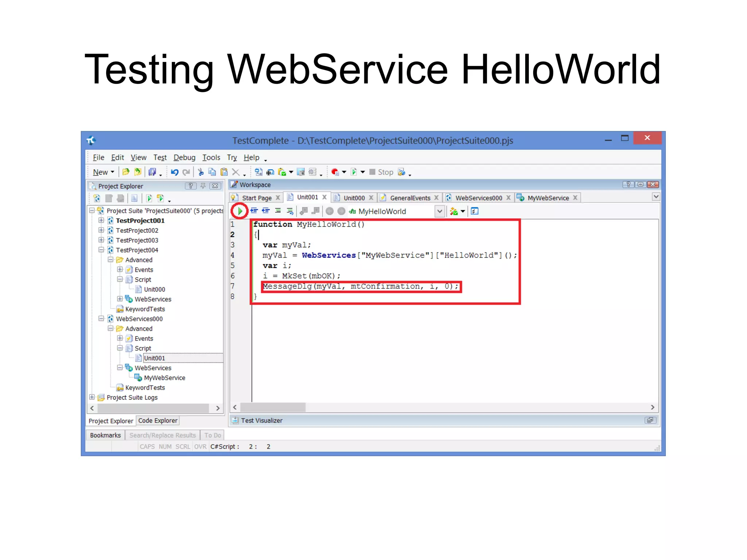
Task: Click the second gray round icon in editor toolbar
Action: pos(341,211)
